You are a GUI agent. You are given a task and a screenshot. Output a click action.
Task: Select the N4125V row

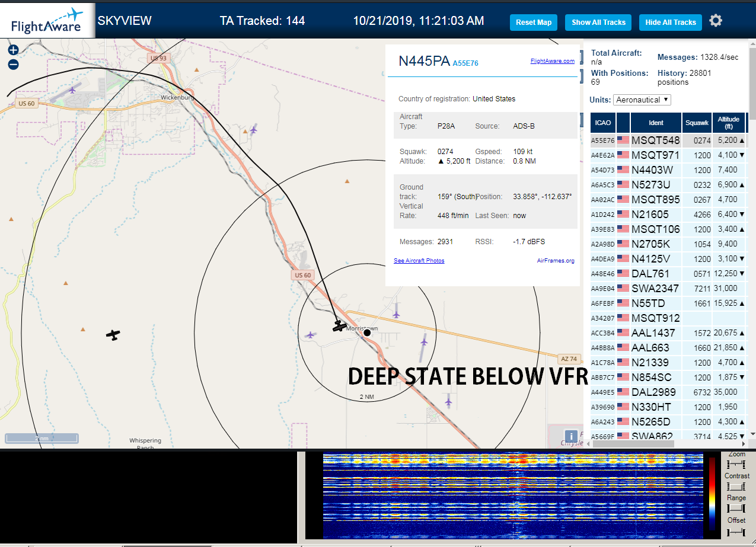(668, 259)
